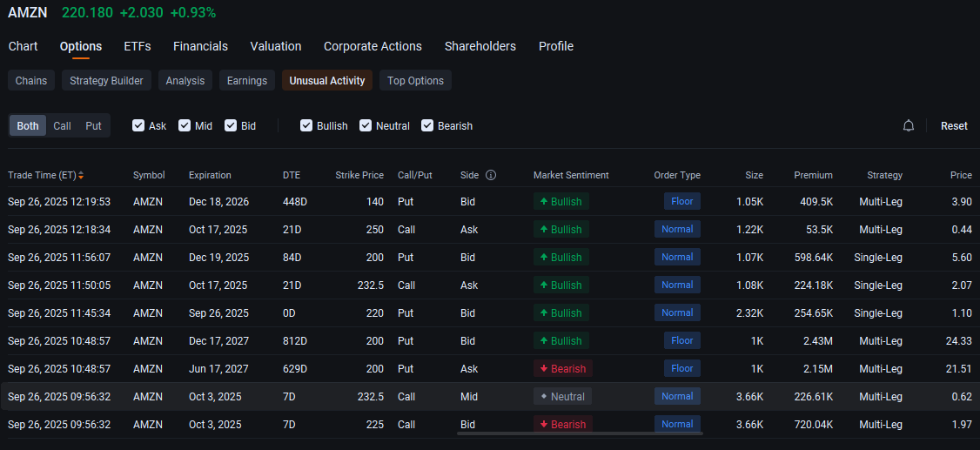
Task: Click the Size column header
Action: click(x=754, y=175)
